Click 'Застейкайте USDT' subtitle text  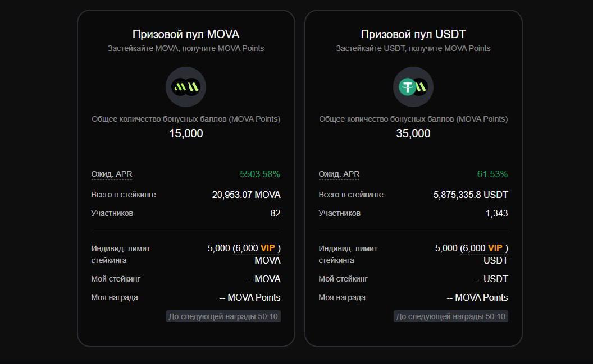pos(413,48)
